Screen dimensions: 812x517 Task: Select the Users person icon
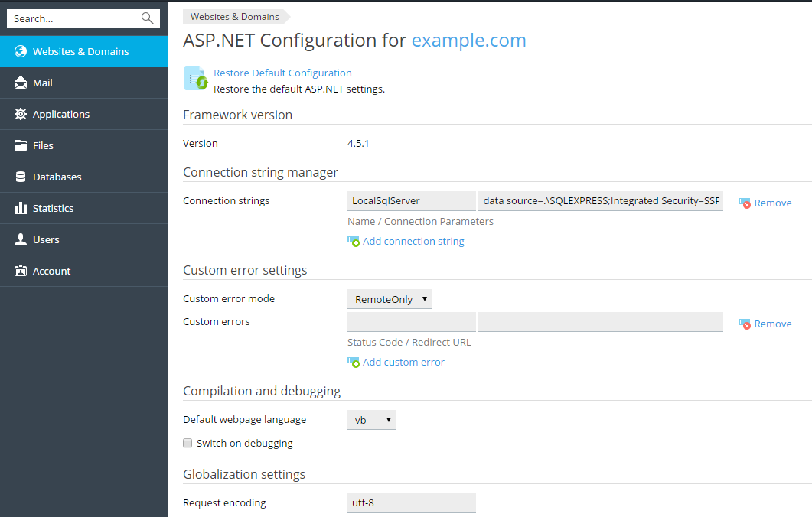pyautogui.click(x=20, y=239)
